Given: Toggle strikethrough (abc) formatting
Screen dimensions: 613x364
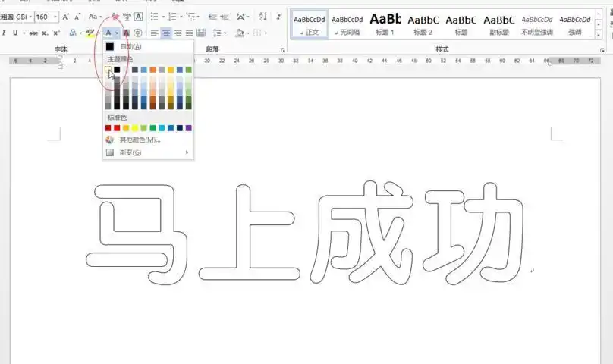Looking at the screenshot, I should tap(33, 33).
